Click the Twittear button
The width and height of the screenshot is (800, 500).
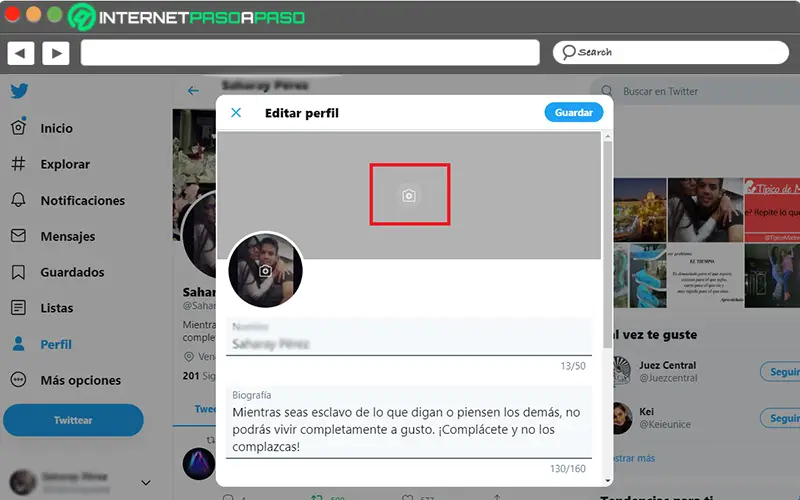point(73,420)
